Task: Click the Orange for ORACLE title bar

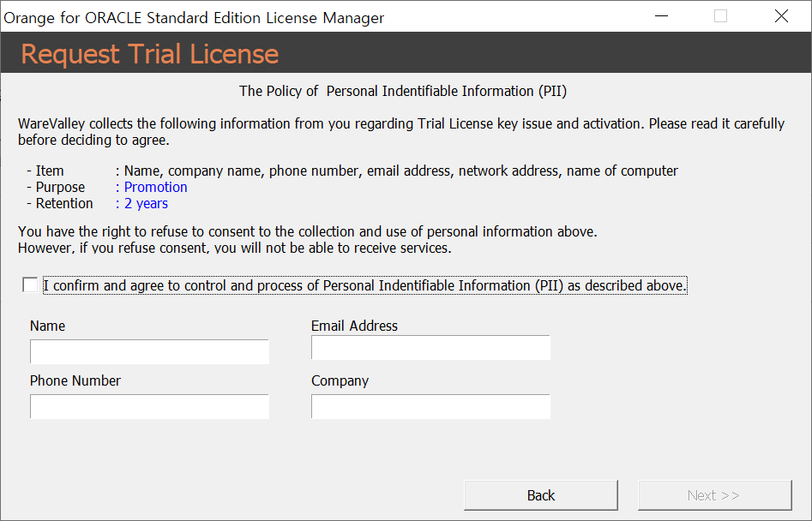Action: [x=195, y=17]
